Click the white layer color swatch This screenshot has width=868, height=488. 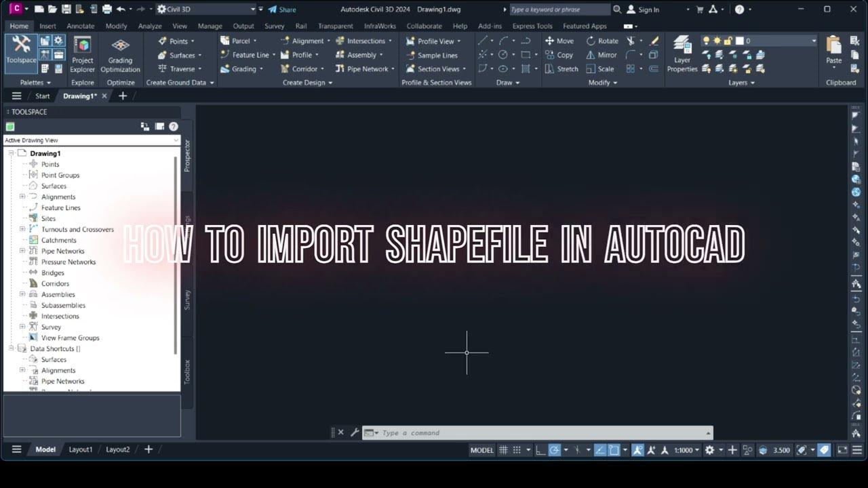click(x=740, y=41)
